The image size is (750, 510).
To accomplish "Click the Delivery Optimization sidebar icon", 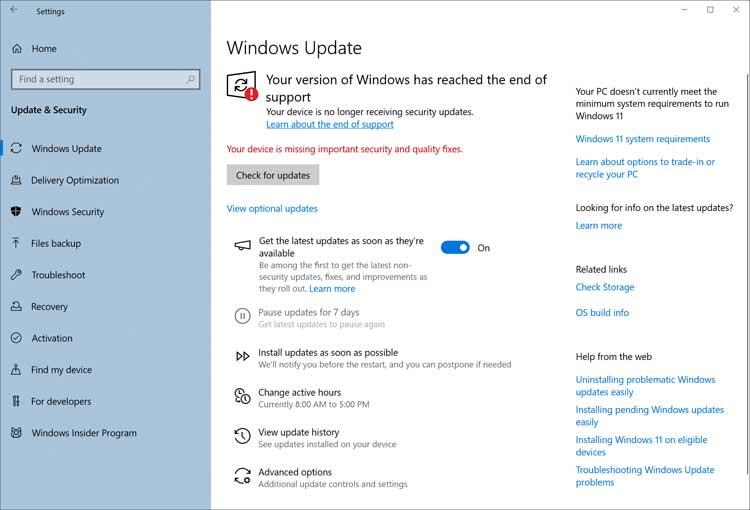I will coord(16,180).
